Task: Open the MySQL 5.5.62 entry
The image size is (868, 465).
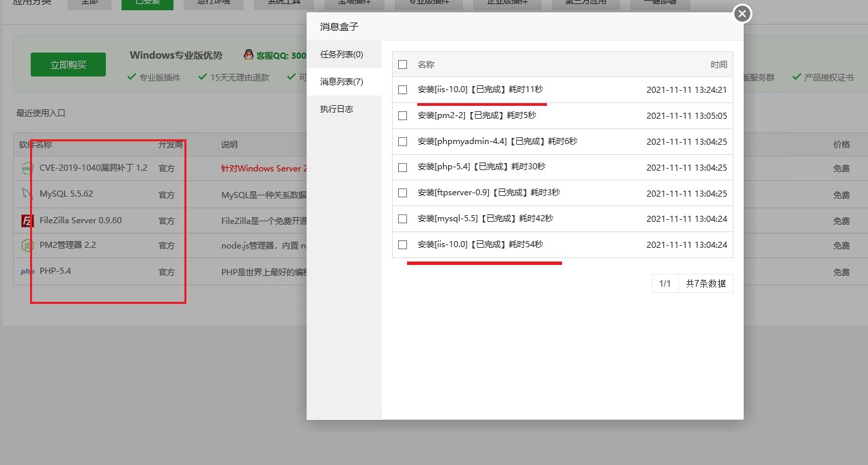Action: click(x=66, y=194)
